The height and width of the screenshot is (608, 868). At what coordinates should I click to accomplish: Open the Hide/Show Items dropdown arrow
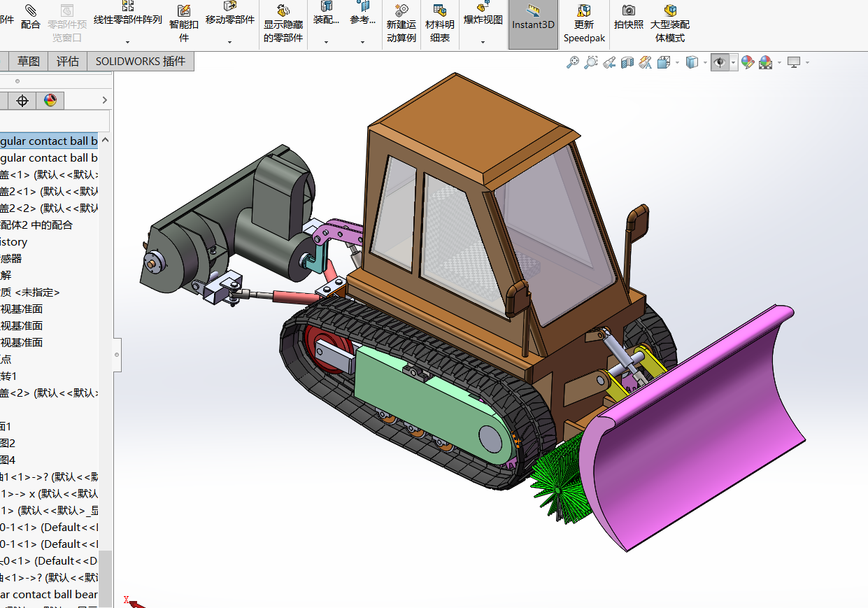click(734, 63)
